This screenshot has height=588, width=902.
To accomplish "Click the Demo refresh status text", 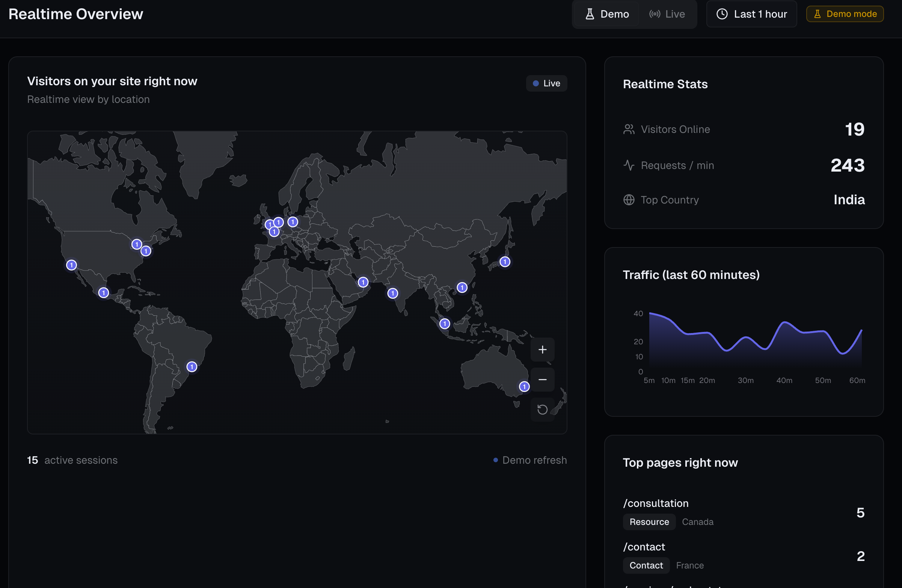I will click(x=534, y=460).
